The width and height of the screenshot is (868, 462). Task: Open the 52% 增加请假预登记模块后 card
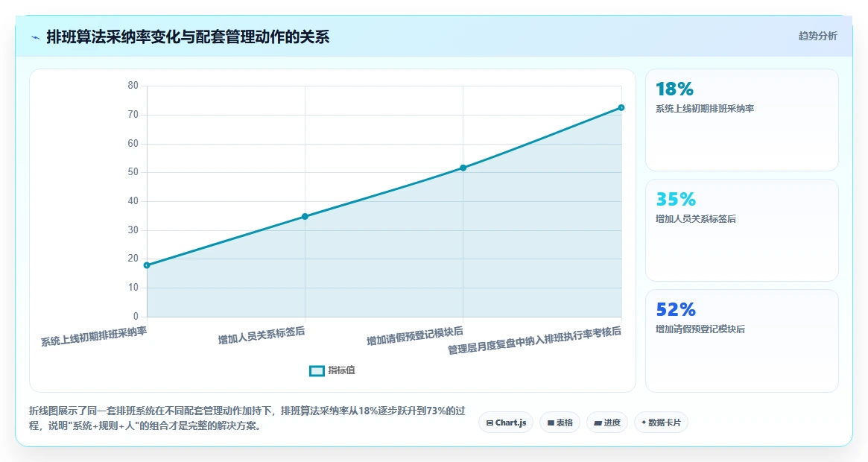(742, 341)
